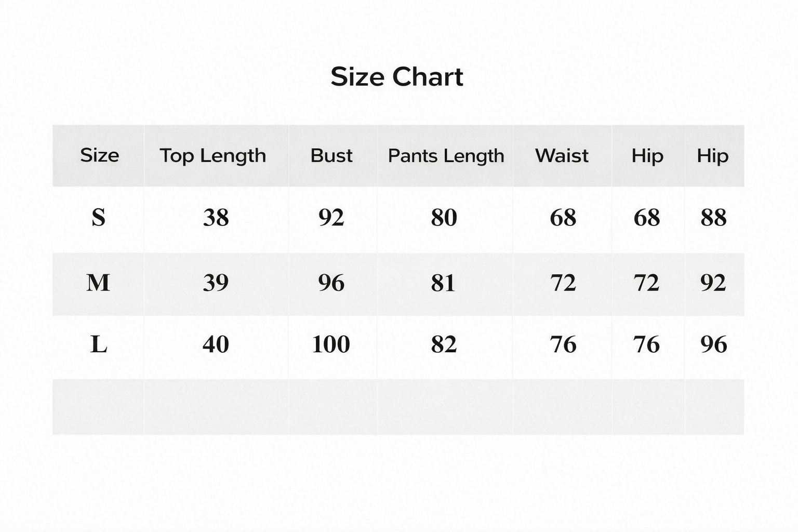Image resolution: width=798 pixels, height=532 pixels.
Task: Click the S size row label
Action: coord(98,217)
